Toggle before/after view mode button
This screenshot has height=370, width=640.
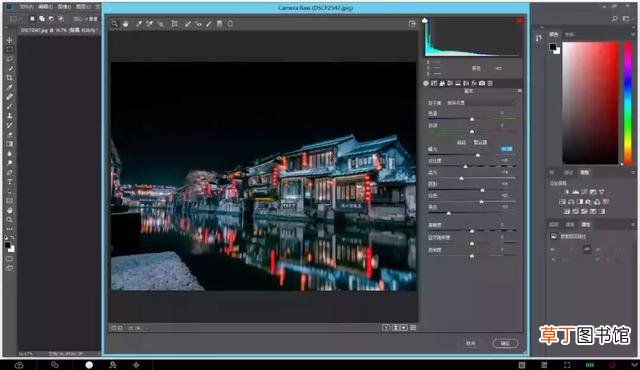(386, 328)
